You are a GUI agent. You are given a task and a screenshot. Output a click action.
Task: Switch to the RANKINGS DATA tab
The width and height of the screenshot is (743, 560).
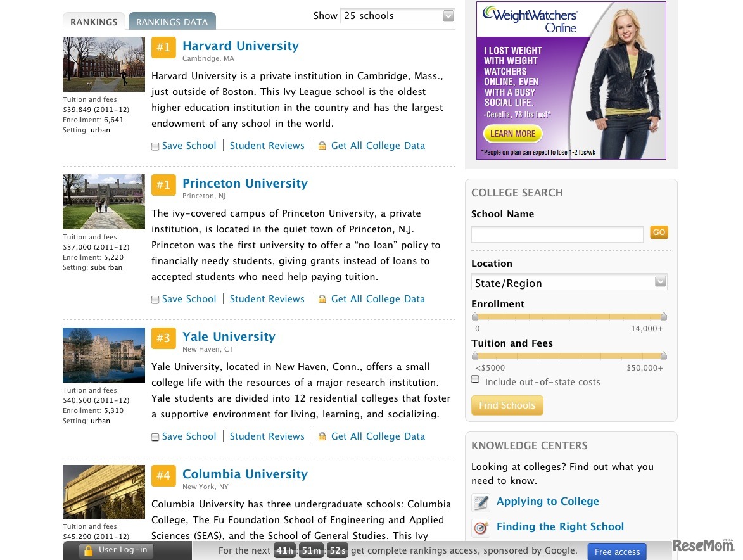click(x=172, y=21)
